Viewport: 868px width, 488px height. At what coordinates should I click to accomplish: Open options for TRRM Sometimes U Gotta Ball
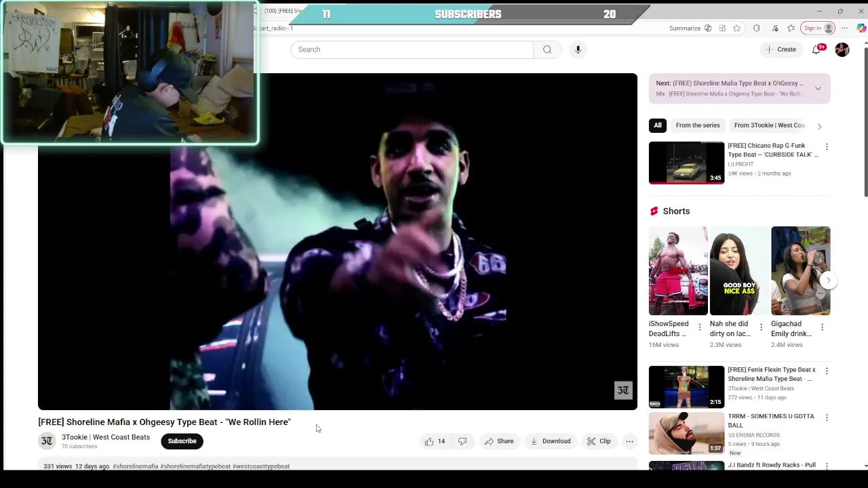tap(826, 418)
